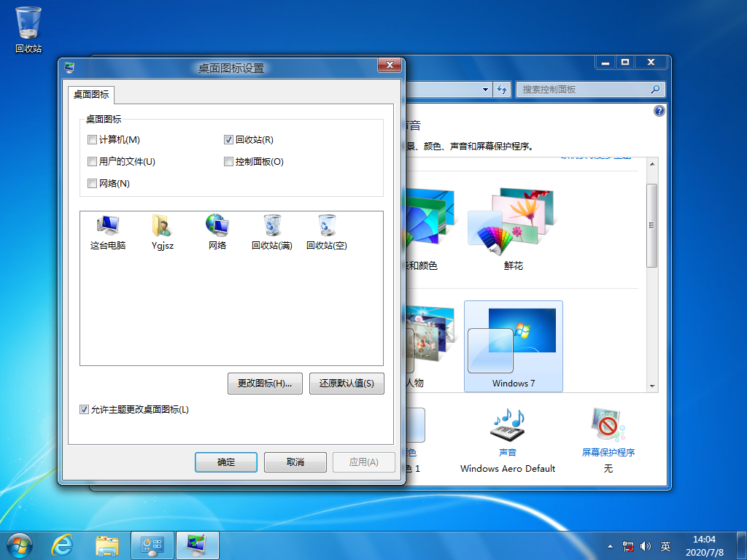Click the search magnifier icon
Screen dimensions: 747x560
655,89
